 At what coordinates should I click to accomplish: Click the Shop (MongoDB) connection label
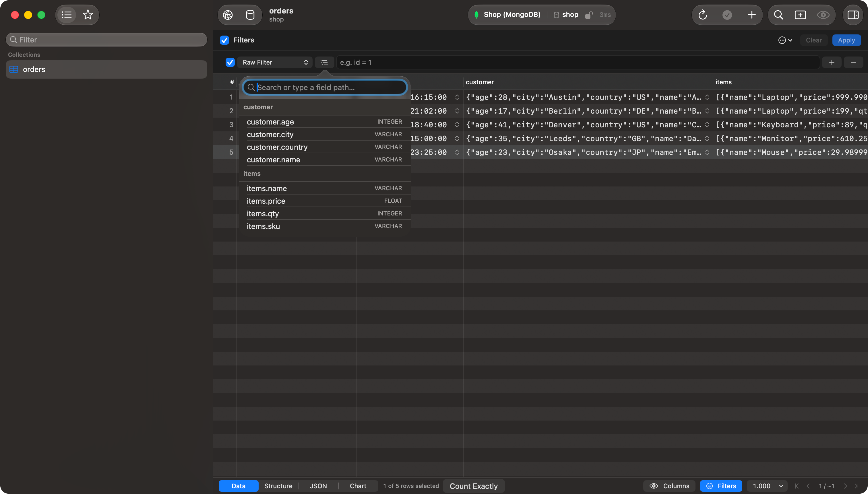512,15
